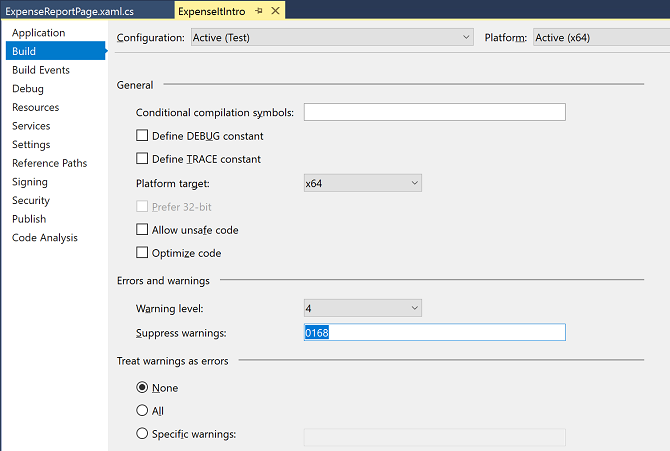This screenshot has width=670, height=451.
Task: Pin the ExpenseItIntro tab
Action: (259, 11)
